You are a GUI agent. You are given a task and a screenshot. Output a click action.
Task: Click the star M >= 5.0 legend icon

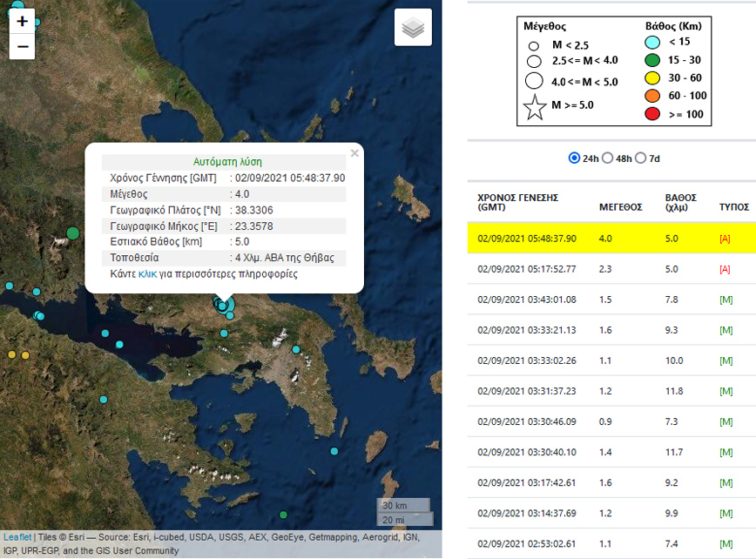[x=536, y=106]
